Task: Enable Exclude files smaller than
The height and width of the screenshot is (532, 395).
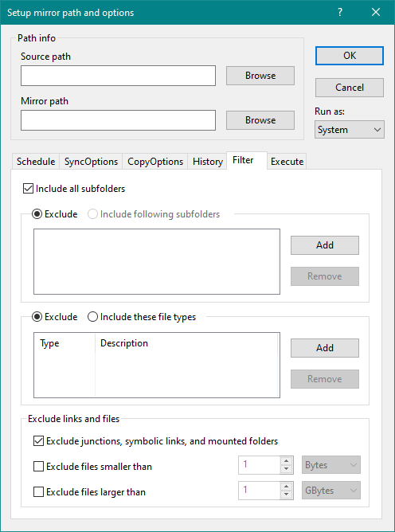Action: coord(38,467)
